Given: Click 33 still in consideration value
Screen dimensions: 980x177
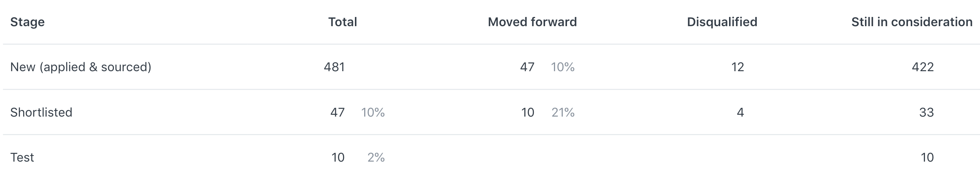Looking at the screenshot, I should [x=926, y=112].
